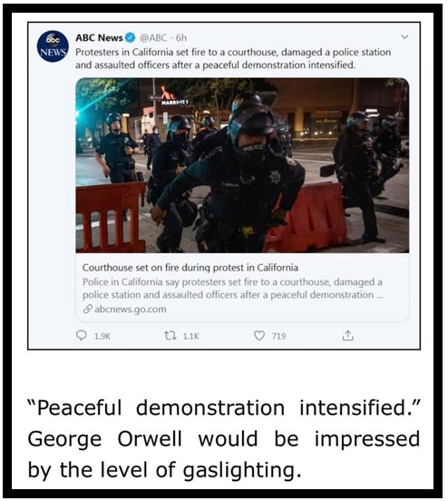Click the George Orwell caption text
The height and width of the screenshot is (501, 448).
click(223, 438)
